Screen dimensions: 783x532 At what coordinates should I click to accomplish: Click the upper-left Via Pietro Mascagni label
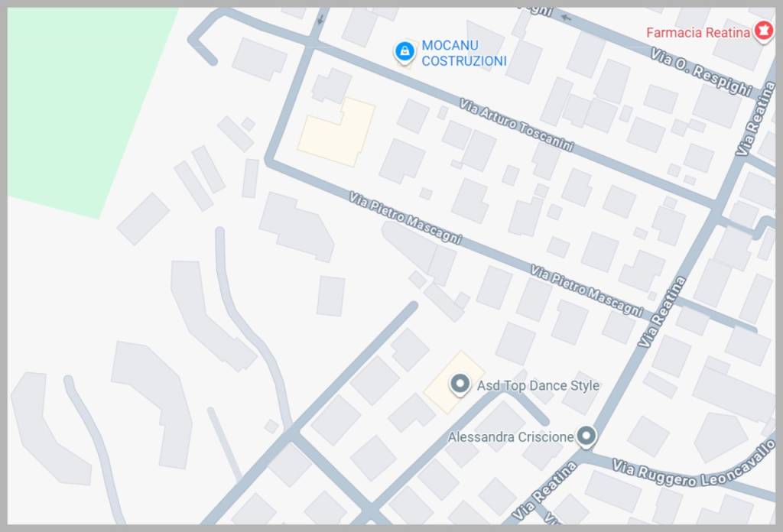(x=405, y=218)
